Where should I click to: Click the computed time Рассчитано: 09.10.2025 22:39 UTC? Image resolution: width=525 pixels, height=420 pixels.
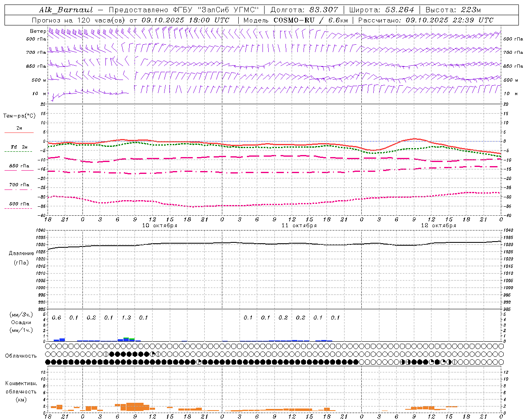coord(425,20)
